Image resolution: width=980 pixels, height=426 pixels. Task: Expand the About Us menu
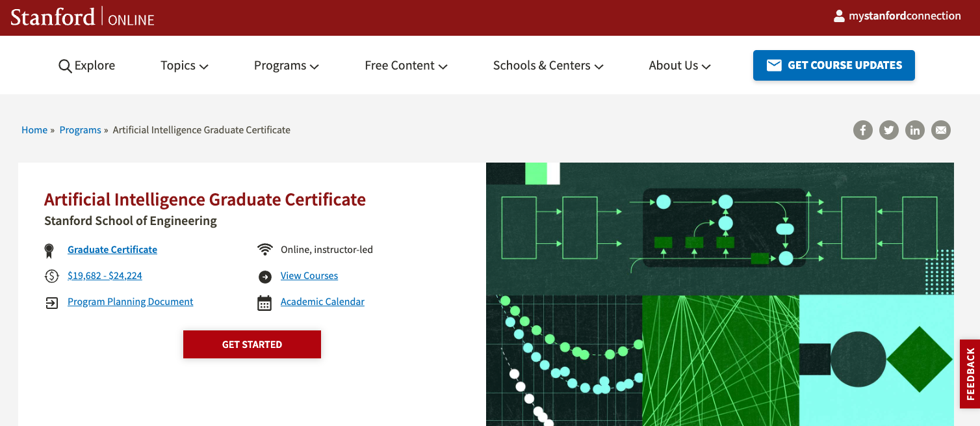[680, 65]
